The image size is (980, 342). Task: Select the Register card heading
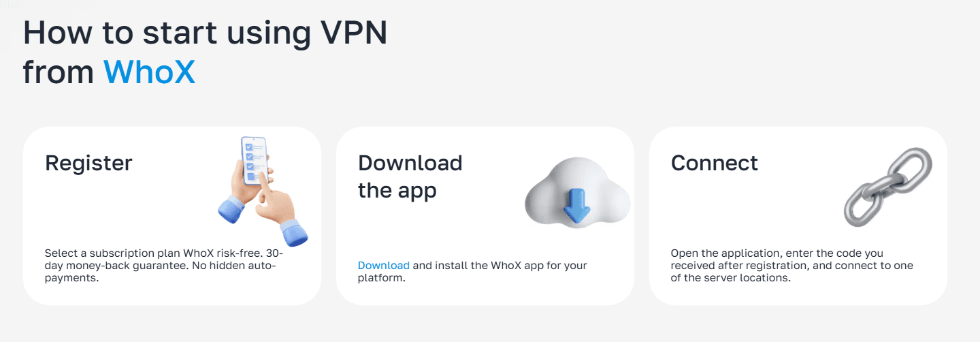pos(88,163)
